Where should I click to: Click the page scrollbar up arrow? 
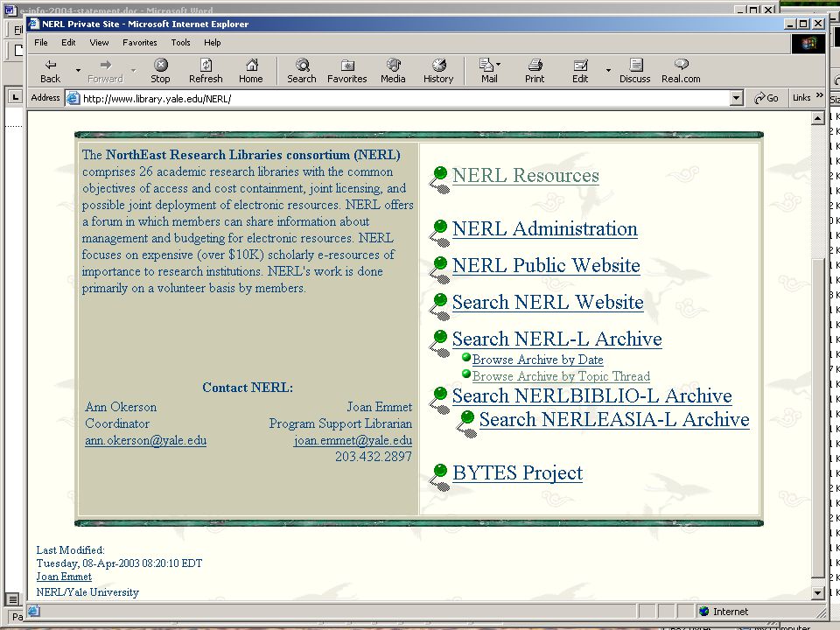(x=817, y=118)
